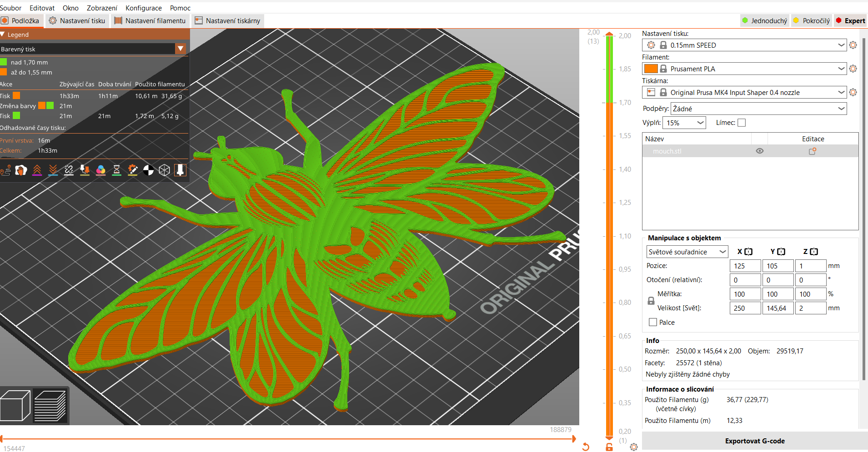Enable the Palce checkbox
868x452 pixels.
652,322
